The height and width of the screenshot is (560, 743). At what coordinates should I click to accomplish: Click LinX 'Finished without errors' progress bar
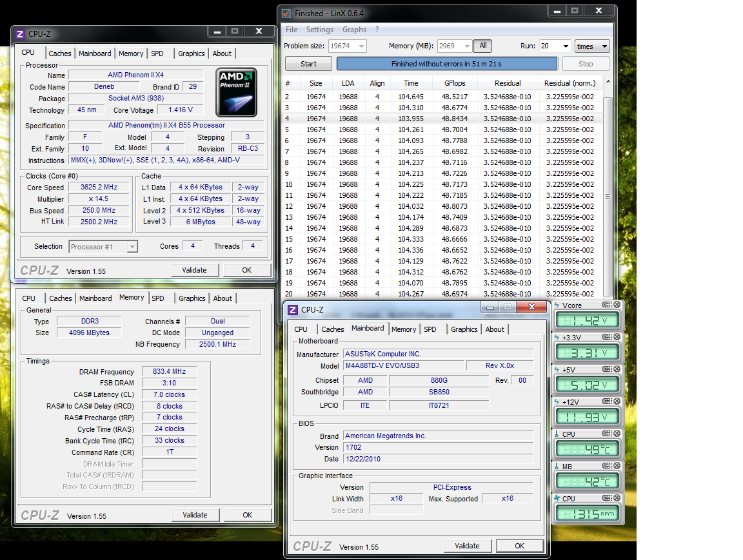click(447, 64)
